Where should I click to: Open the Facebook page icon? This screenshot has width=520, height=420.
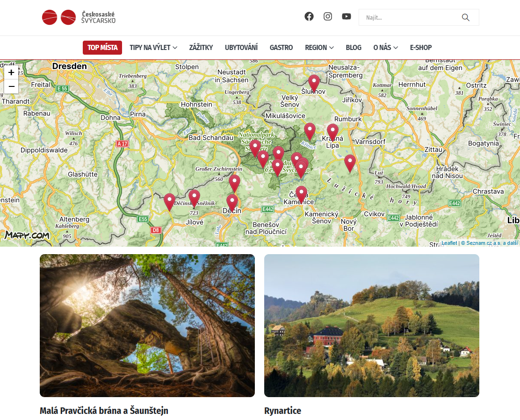(x=309, y=16)
